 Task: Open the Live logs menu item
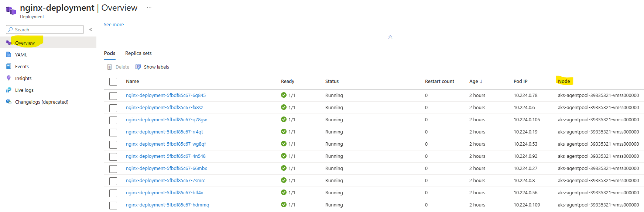click(x=24, y=90)
